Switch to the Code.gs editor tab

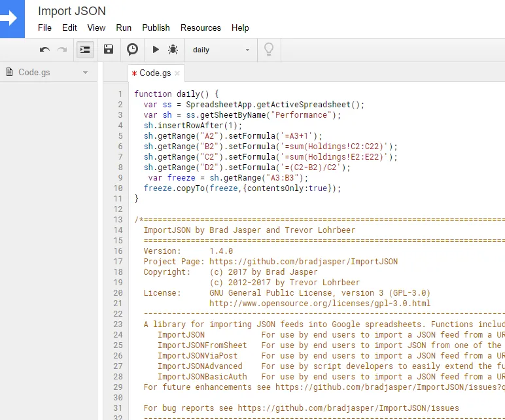tap(155, 73)
